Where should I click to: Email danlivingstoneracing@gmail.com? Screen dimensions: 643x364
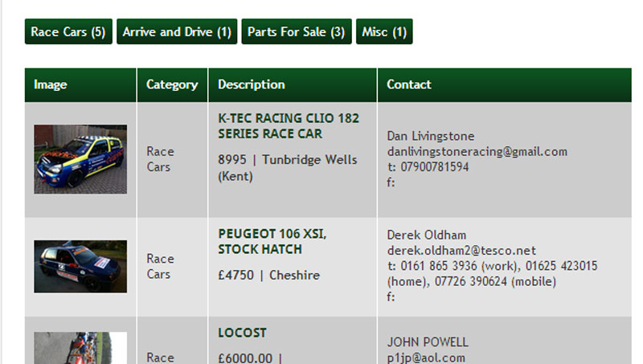pos(477,152)
